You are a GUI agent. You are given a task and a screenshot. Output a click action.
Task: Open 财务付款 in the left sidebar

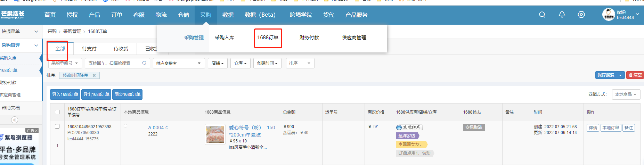[8, 83]
